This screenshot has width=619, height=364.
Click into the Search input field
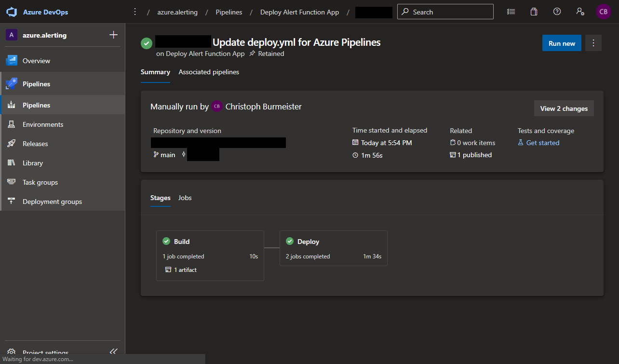pyautogui.click(x=445, y=12)
